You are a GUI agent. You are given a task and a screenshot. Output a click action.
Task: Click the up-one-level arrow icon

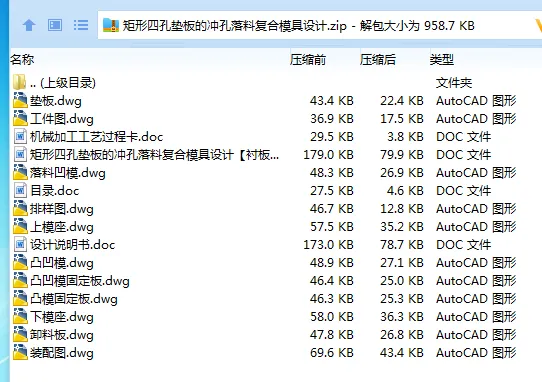[29, 25]
